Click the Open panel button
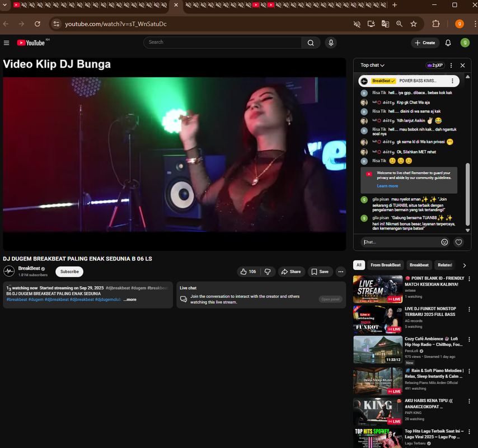The height and width of the screenshot is (448, 478). 330,299
